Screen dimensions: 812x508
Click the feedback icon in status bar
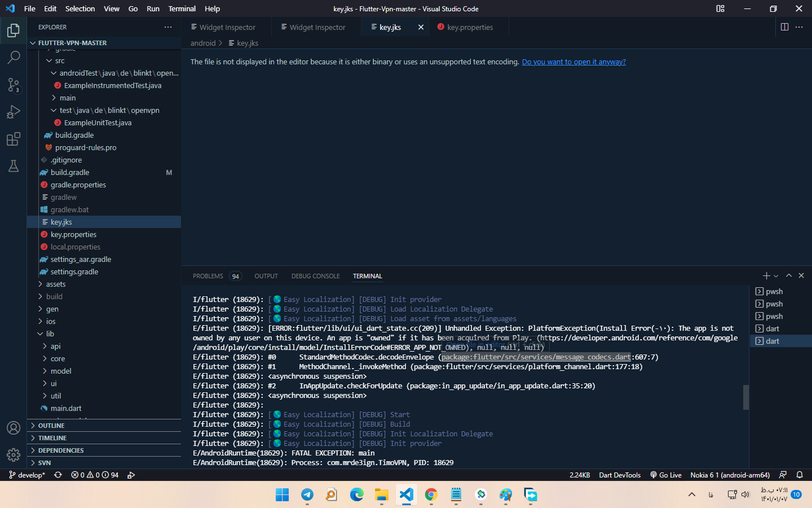(x=783, y=475)
